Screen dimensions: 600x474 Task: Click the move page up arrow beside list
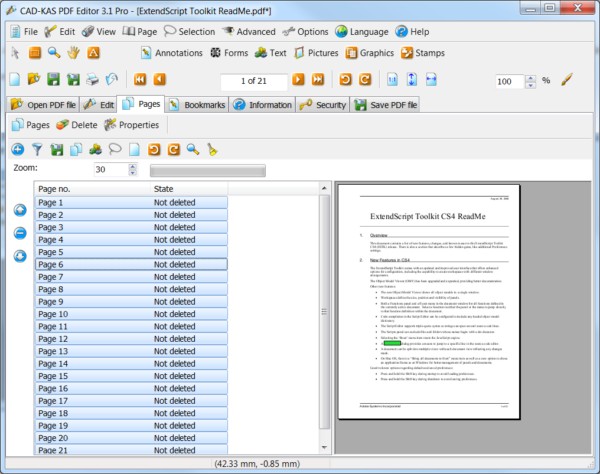pyautogui.click(x=20, y=210)
